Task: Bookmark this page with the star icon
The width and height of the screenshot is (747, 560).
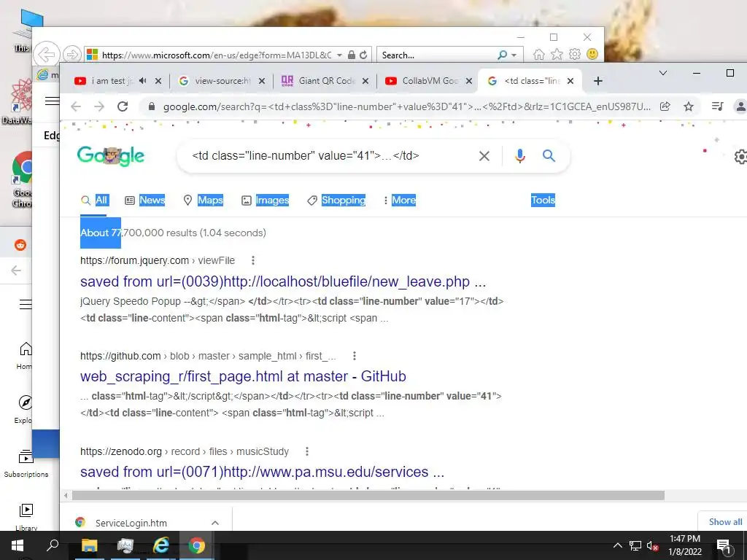Action: coord(689,106)
